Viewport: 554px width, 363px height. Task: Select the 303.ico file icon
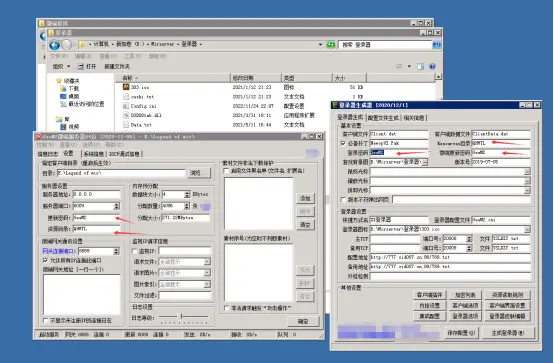pyautogui.click(x=126, y=87)
